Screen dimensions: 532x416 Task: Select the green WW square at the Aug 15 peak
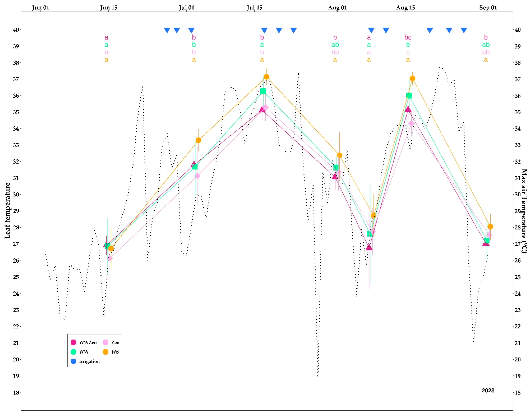click(x=409, y=96)
